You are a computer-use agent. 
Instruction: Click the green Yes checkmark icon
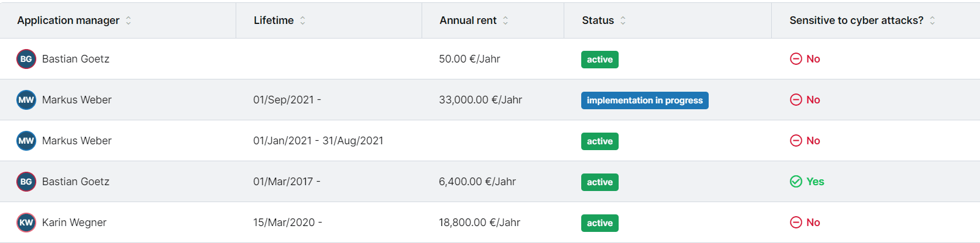[x=796, y=182]
